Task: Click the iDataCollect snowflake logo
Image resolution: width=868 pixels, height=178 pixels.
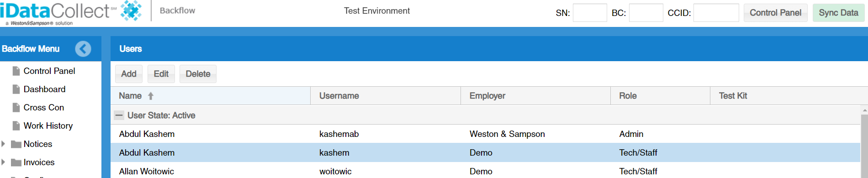Action: [131, 10]
